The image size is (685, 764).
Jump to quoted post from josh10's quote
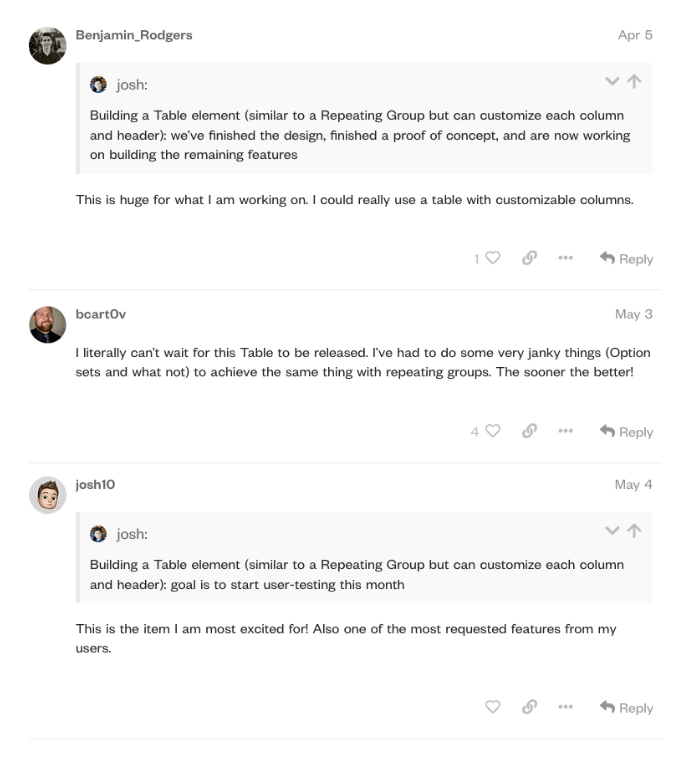pos(634,531)
